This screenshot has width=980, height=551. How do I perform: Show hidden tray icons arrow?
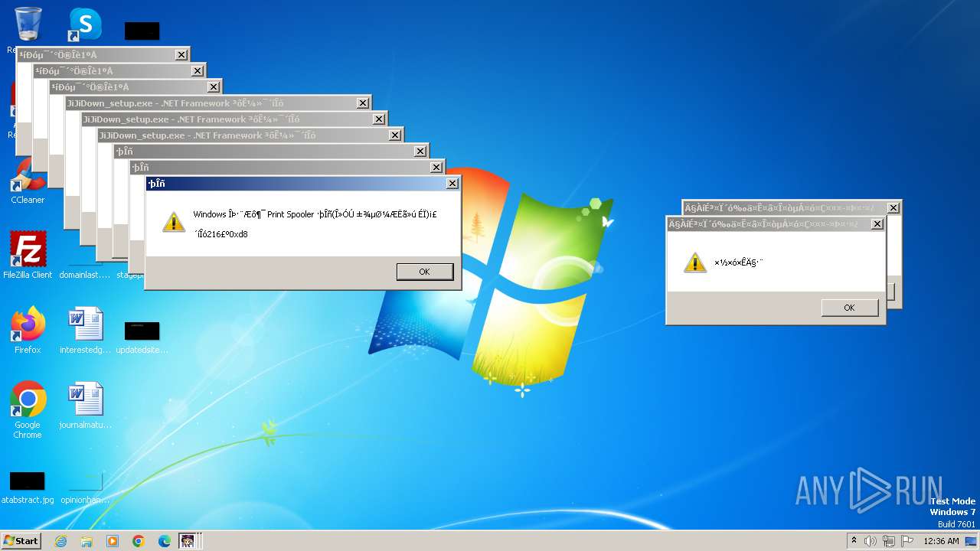[854, 540]
